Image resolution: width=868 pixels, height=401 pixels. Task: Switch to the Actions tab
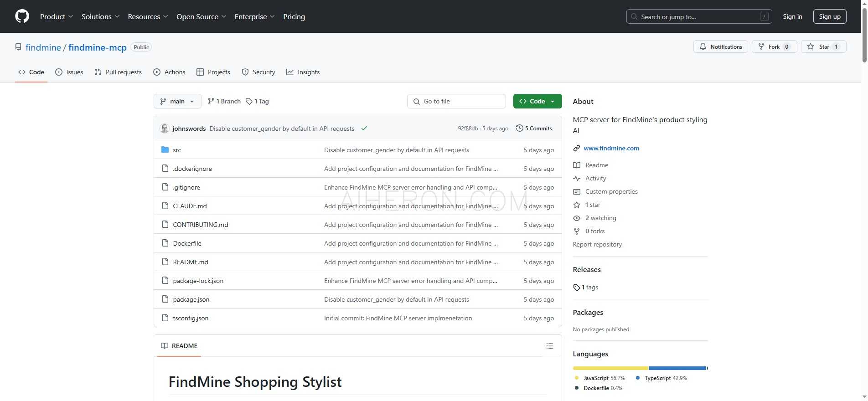(169, 72)
